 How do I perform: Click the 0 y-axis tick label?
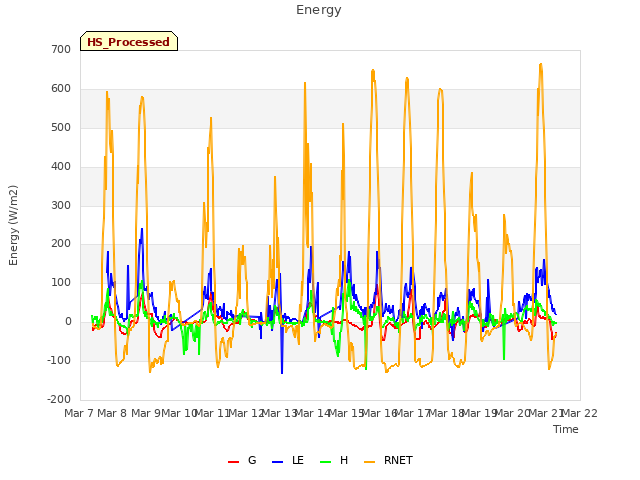pyautogui.click(x=68, y=322)
